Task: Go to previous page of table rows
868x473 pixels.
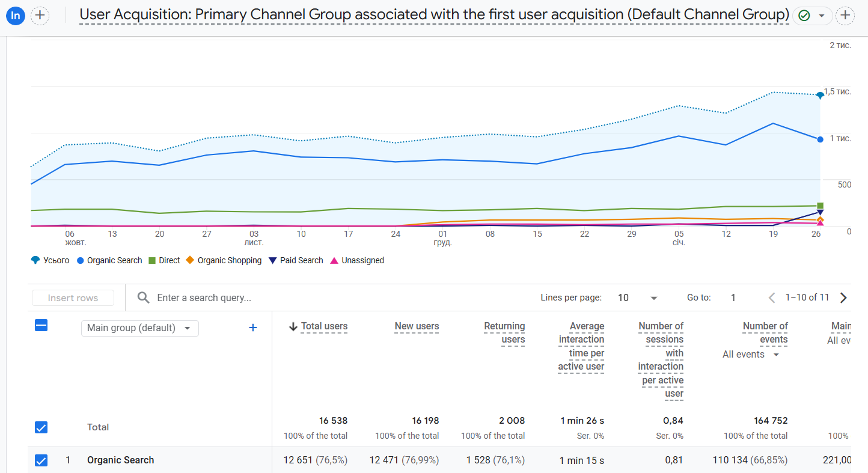Action: click(x=772, y=298)
